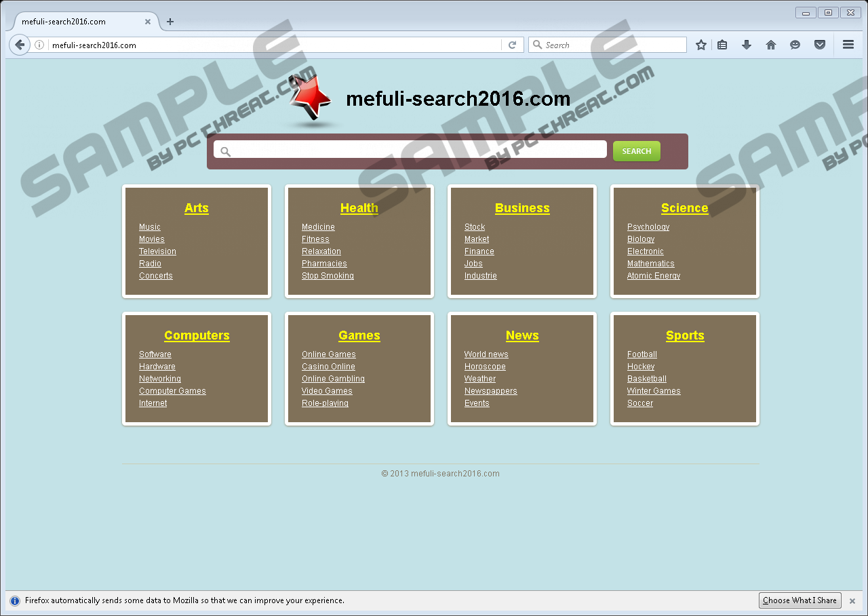Close the mefuli-search2016.com tab
This screenshot has height=616, width=868.
(148, 22)
